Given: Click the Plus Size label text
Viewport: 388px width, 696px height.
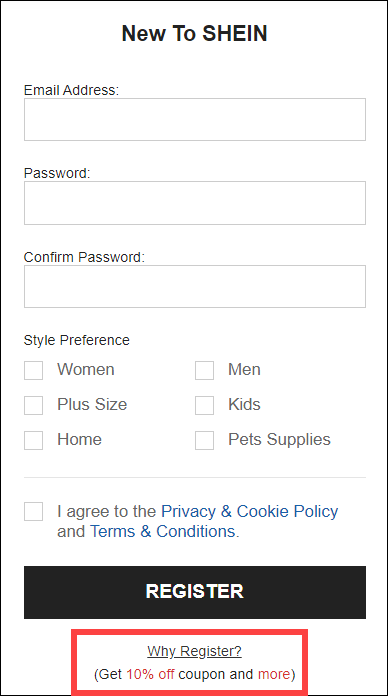Looking at the screenshot, I should click(92, 404).
